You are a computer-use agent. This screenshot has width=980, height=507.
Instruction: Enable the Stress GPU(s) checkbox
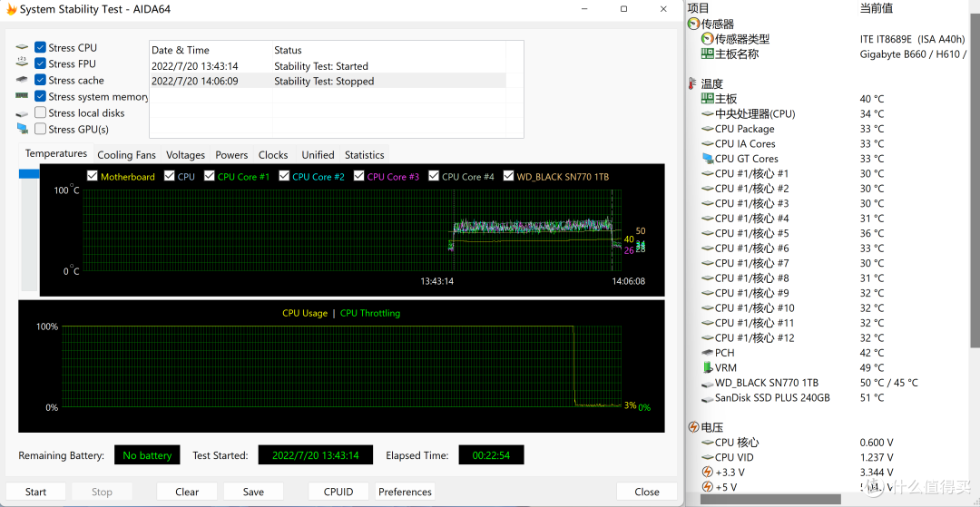pyautogui.click(x=40, y=130)
